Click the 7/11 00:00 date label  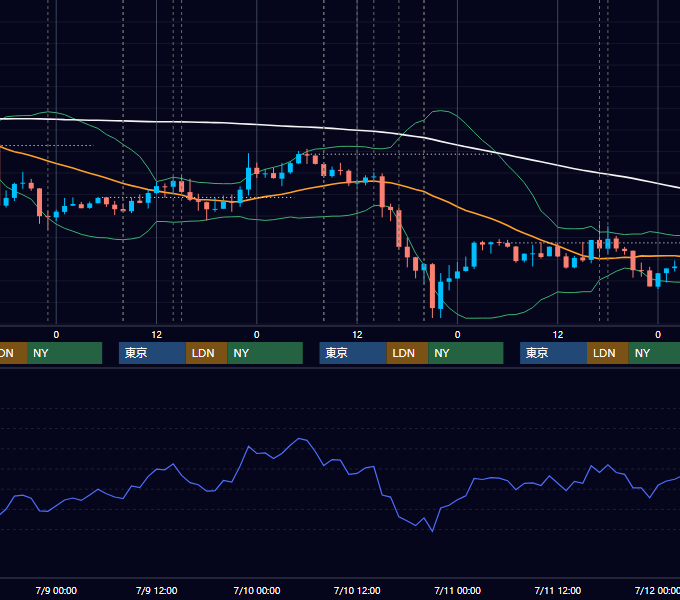point(458,590)
